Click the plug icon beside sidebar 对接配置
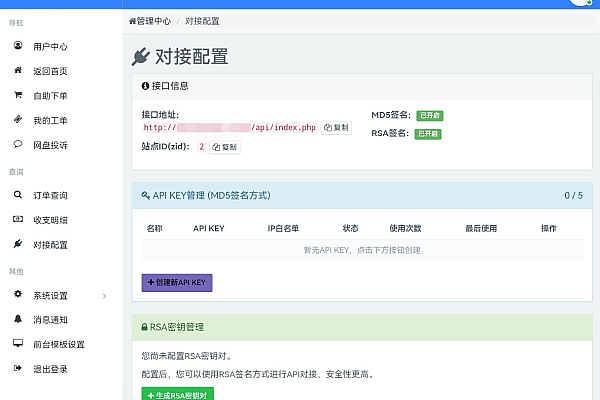 (x=18, y=243)
